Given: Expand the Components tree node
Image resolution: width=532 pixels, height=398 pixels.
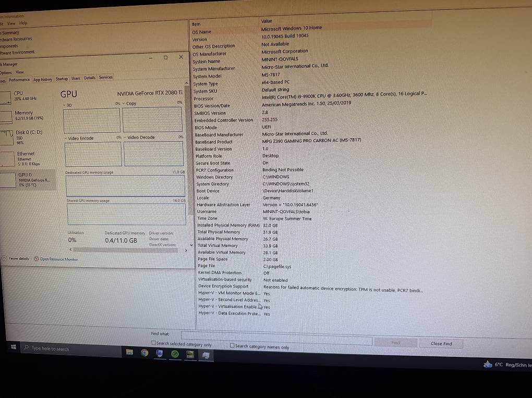Looking at the screenshot, I should point(9,46).
